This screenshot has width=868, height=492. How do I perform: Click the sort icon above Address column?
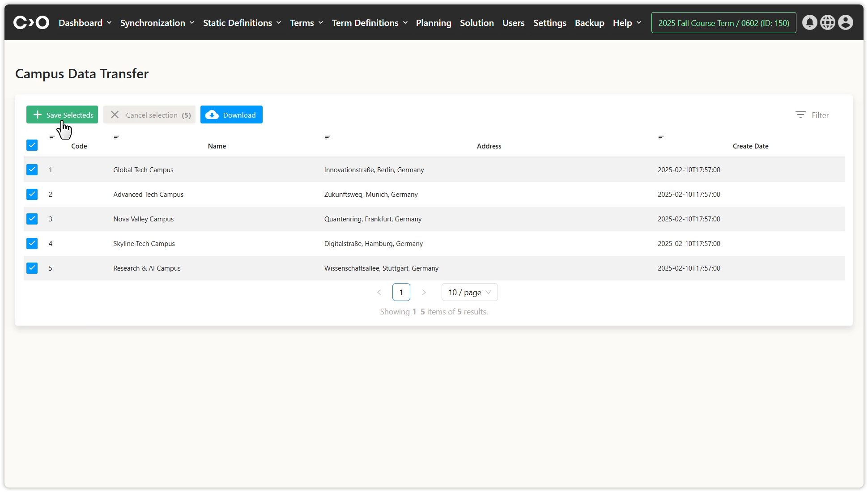point(328,137)
